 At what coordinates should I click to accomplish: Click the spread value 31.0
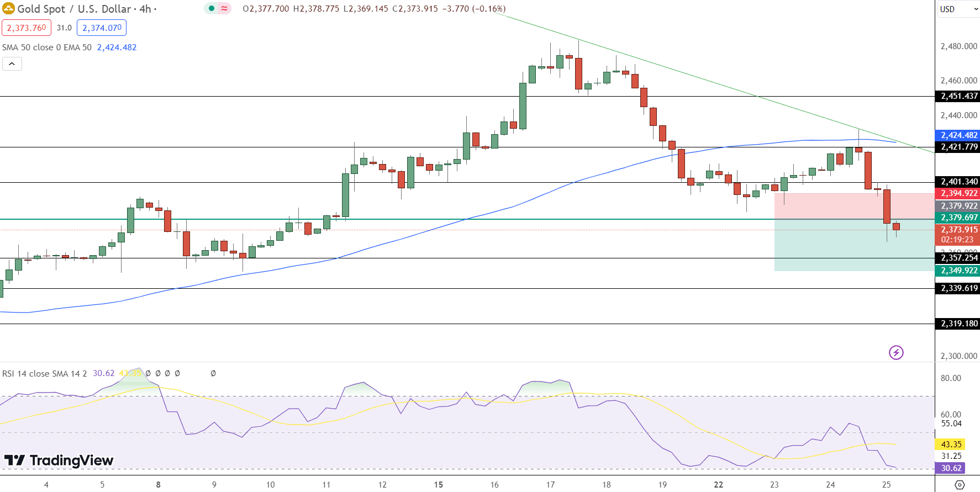(x=64, y=28)
